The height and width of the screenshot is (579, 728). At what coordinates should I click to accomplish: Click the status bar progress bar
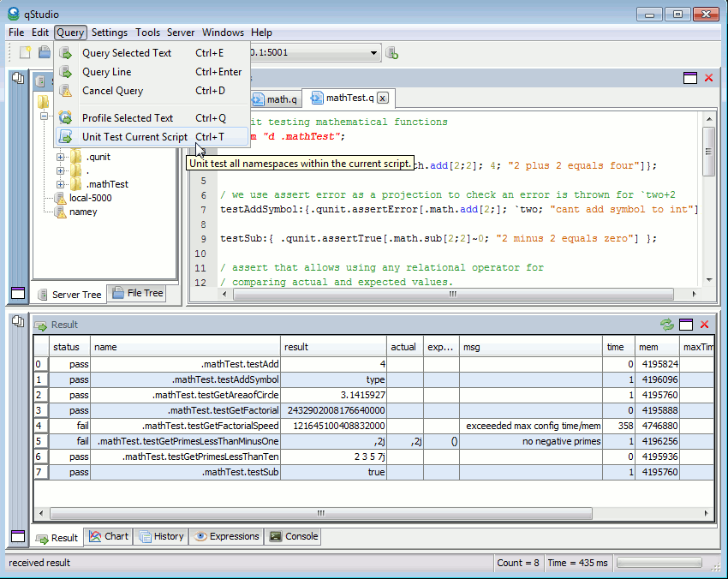click(659, 563)
